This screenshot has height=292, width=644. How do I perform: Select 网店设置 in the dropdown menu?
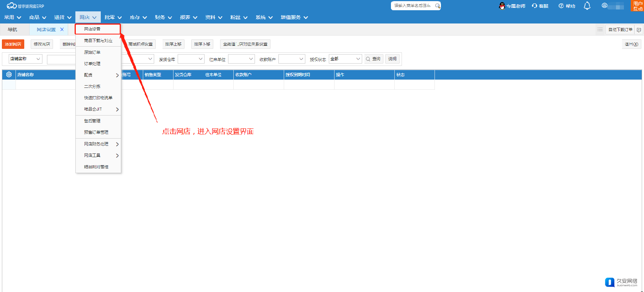pyautogui.click(x=92, y=29)
